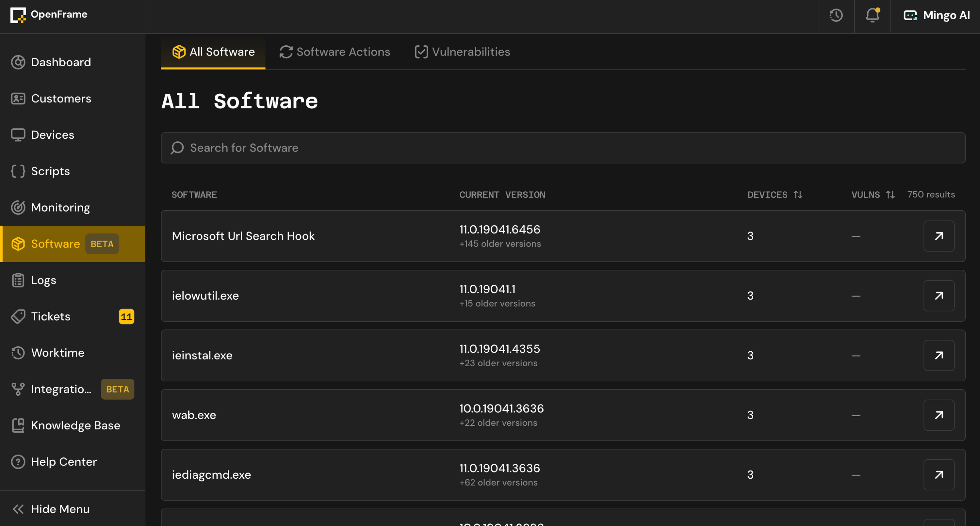Open ielowutil.exe details arrow
The image size is (980, 526).
point(939,296)
